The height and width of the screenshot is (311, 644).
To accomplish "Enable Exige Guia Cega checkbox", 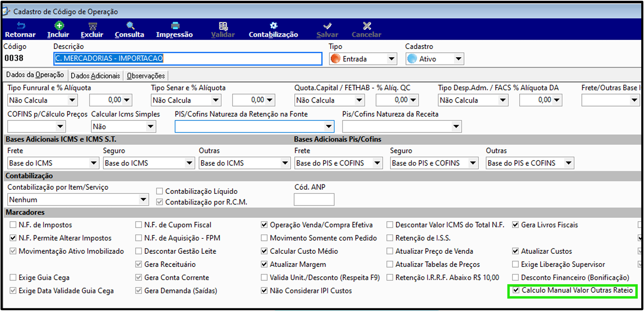I will pos(13,277).
